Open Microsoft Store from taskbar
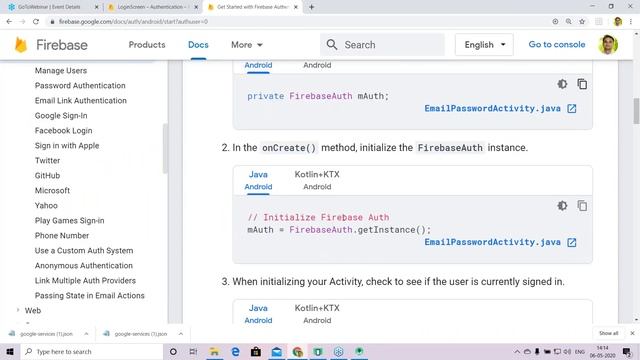Viewport: 640px width, 360px height. click(x=256, y=351)
